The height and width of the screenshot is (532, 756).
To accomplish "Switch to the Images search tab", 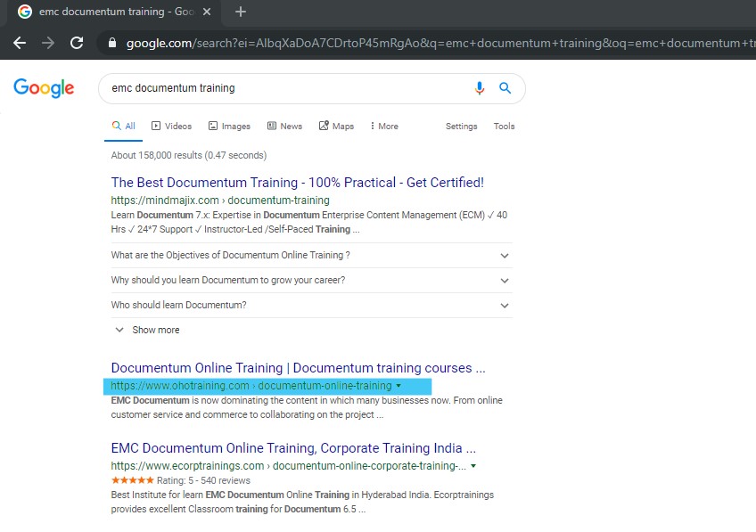I will (x=229, y=126).
